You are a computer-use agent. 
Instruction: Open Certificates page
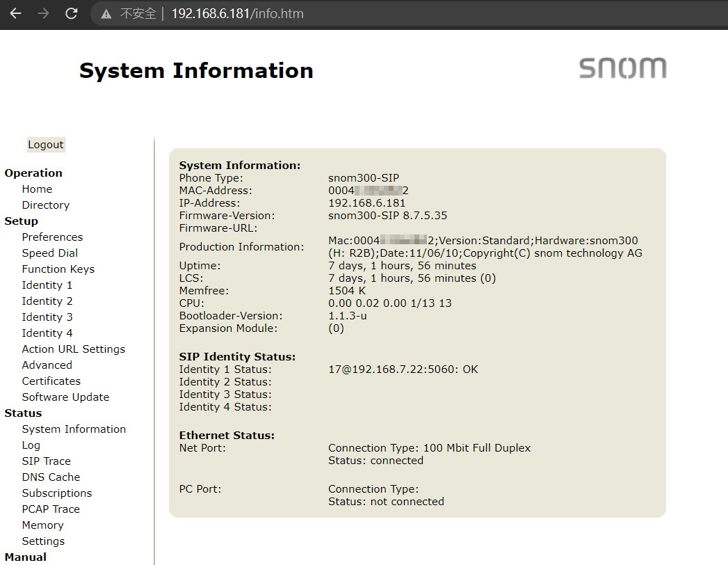click(51, 381)
